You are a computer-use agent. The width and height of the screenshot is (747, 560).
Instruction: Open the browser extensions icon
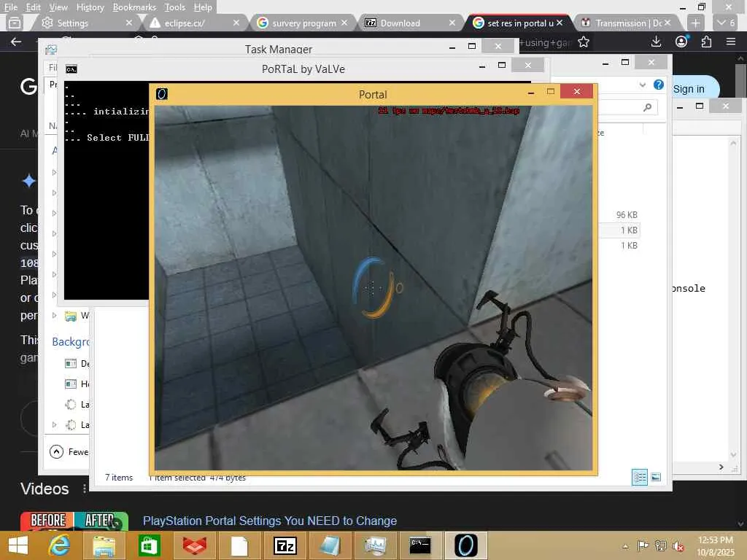(706, 42)
